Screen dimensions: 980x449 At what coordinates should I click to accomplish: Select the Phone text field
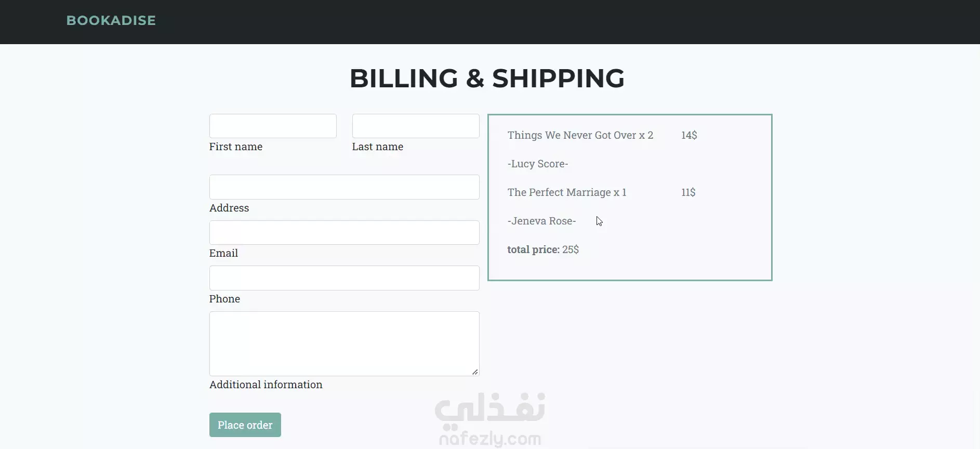click(344, 278)
